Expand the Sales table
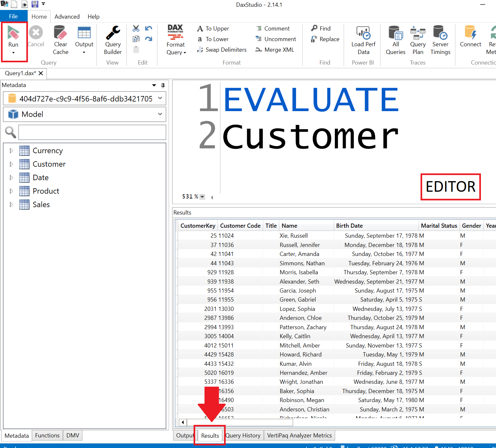Viewport: 496px width, 448px height. (12, 205)
